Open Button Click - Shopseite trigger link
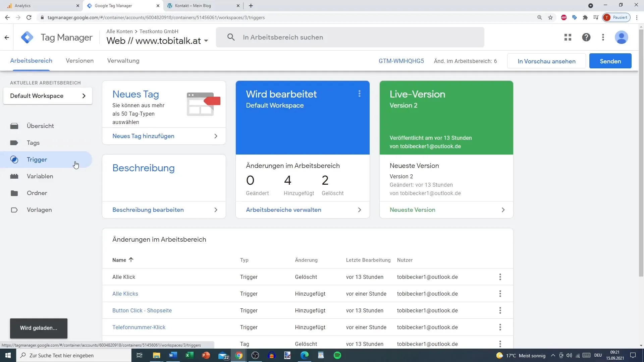Image resolution: width=644 pixels, height=362 pixels. tap(142, 310)
